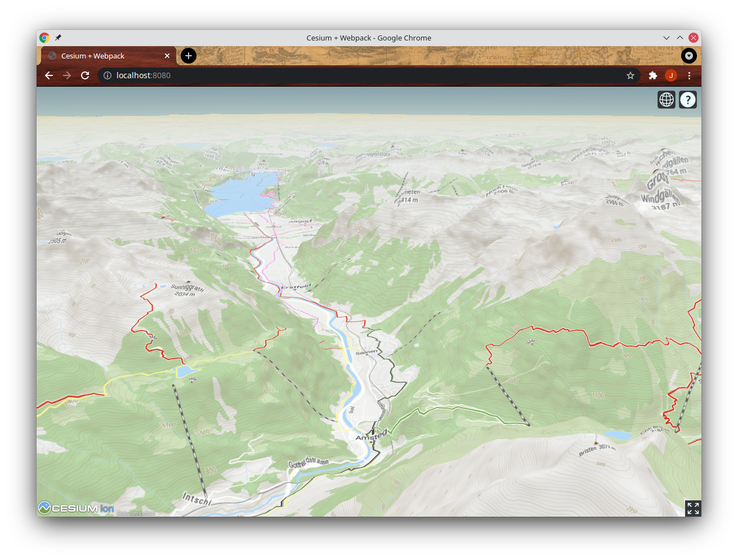
Task: Click the Chrome profile avatar J
Action: pos(671,75)
